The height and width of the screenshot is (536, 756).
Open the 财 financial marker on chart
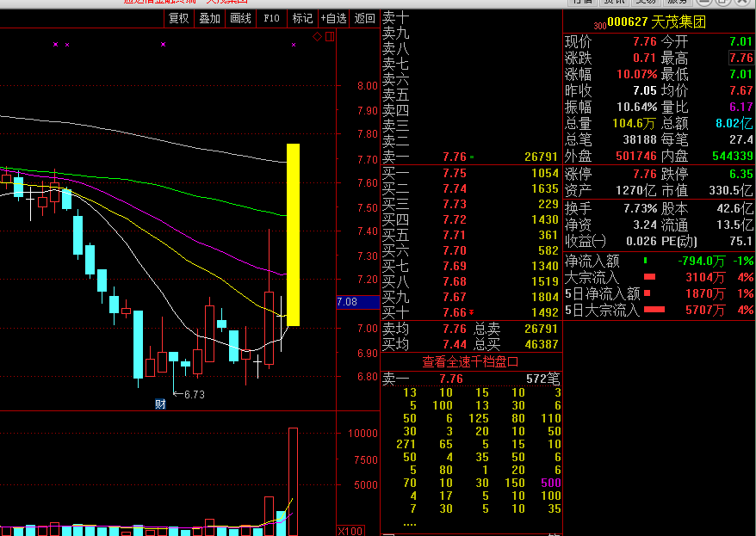(160, 404)
